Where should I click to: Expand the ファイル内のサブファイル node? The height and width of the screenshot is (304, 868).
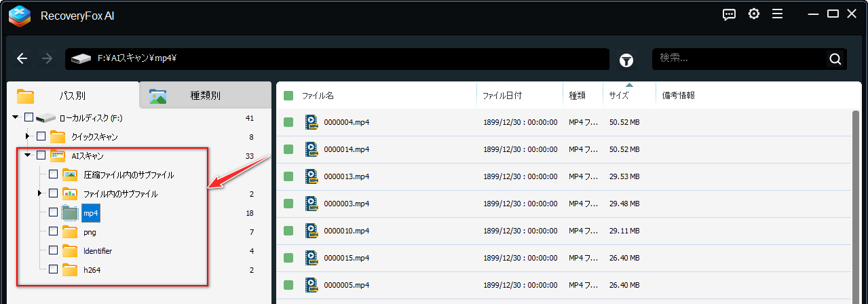click(x=41, y=194)
